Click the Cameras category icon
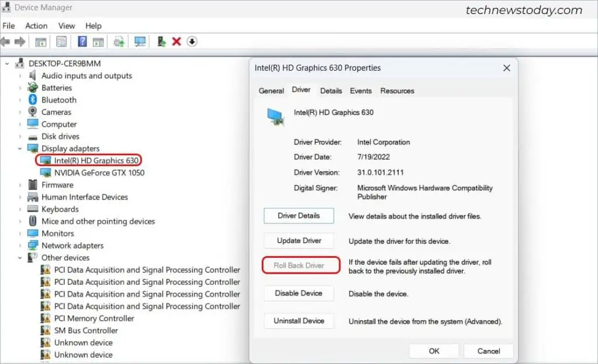 click(x=33, y=111)
